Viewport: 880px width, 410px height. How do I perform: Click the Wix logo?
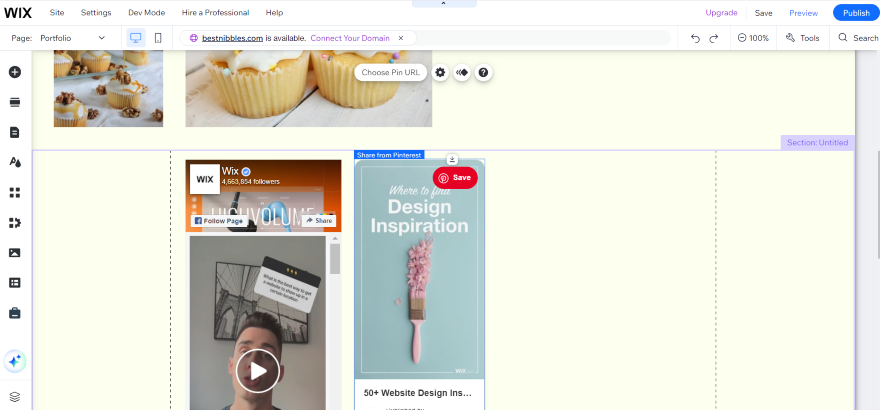[18, 12]
